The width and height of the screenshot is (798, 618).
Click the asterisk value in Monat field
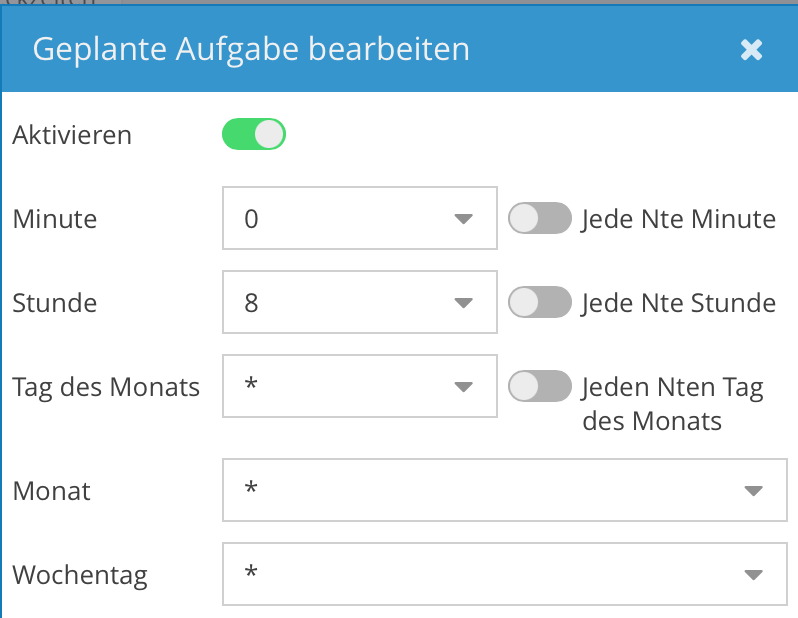click(251, 490)
